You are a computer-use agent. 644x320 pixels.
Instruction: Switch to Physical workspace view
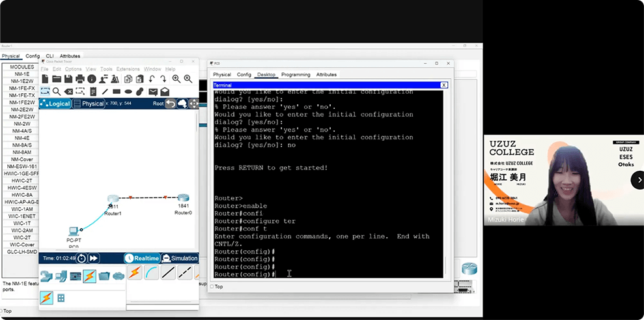[x=89, y=104]
